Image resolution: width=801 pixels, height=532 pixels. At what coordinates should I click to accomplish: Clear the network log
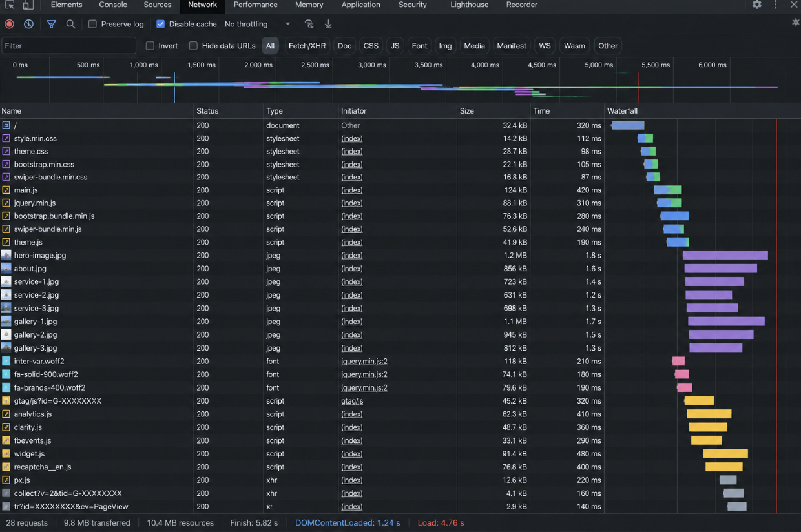(28, 24)
